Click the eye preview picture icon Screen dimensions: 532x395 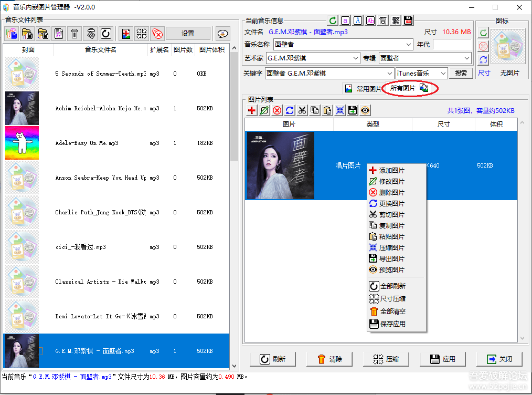[365, 110]
